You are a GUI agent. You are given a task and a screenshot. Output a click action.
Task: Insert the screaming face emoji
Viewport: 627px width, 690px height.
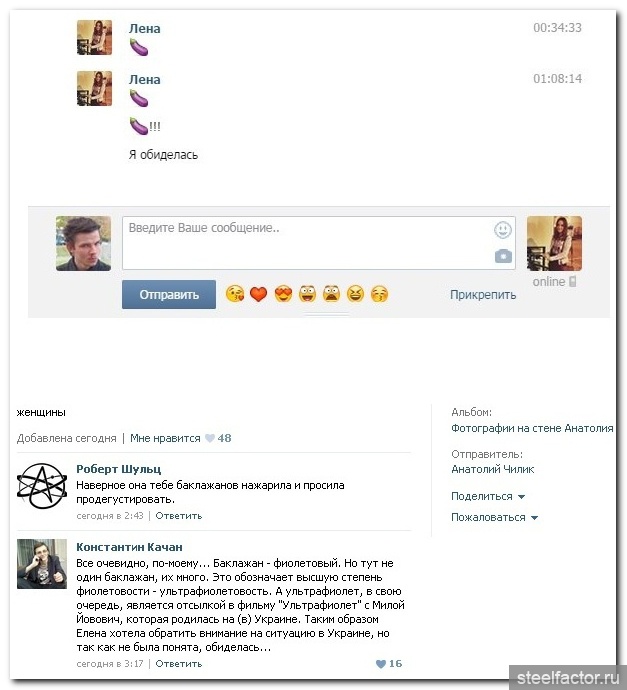point(331,294)
